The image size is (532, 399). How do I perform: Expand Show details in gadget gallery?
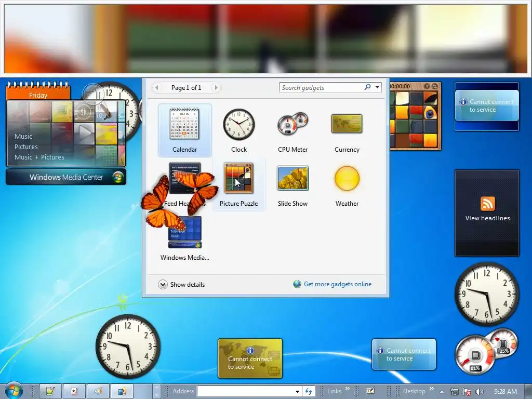tap(181, 284)
